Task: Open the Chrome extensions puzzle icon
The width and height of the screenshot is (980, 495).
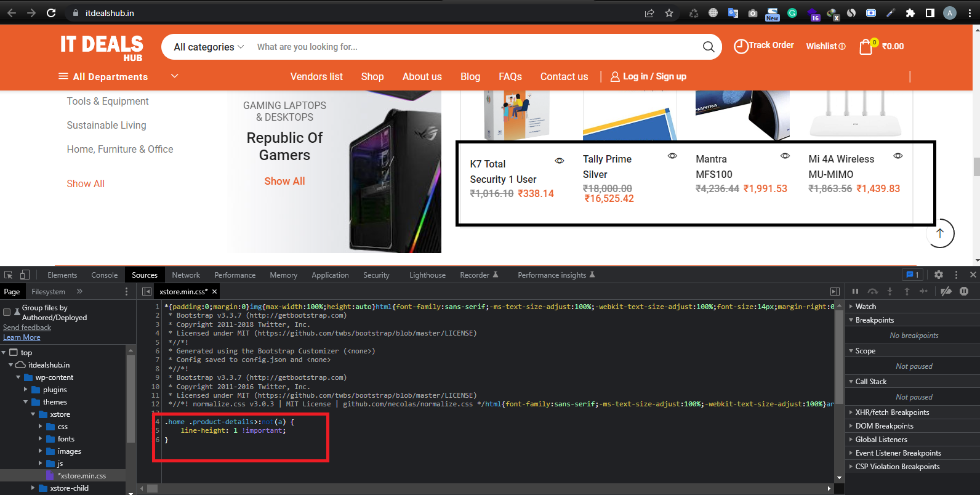Action: pyautogui.click(x=910, y=13)
